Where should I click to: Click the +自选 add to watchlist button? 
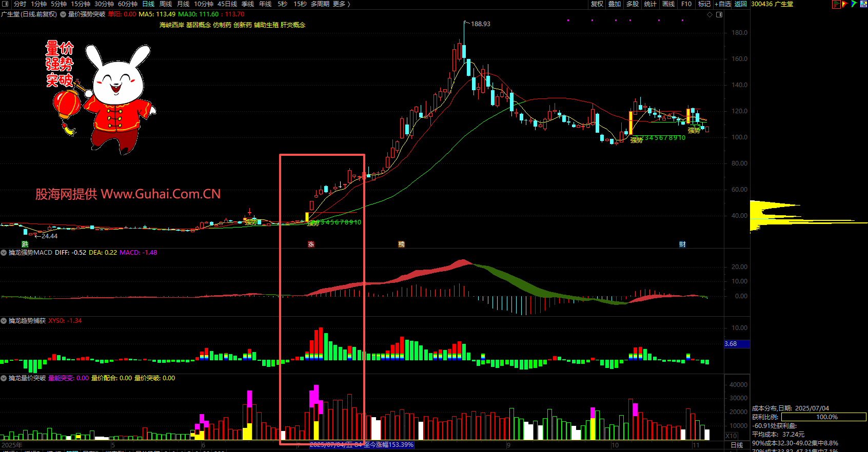723,4
